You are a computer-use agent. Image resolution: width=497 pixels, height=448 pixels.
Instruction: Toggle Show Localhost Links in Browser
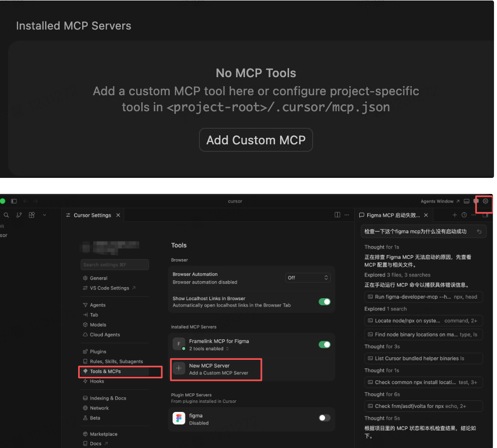click(x=324, y=302)
